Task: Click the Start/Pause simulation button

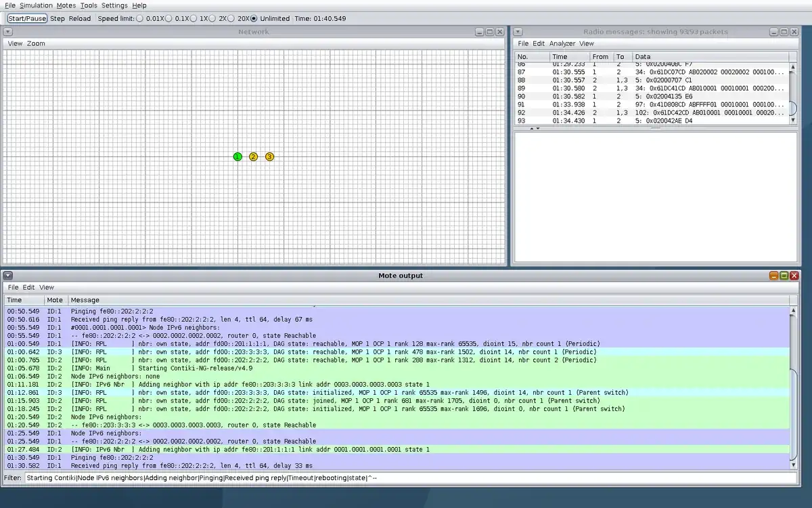Action: (27, 18)
